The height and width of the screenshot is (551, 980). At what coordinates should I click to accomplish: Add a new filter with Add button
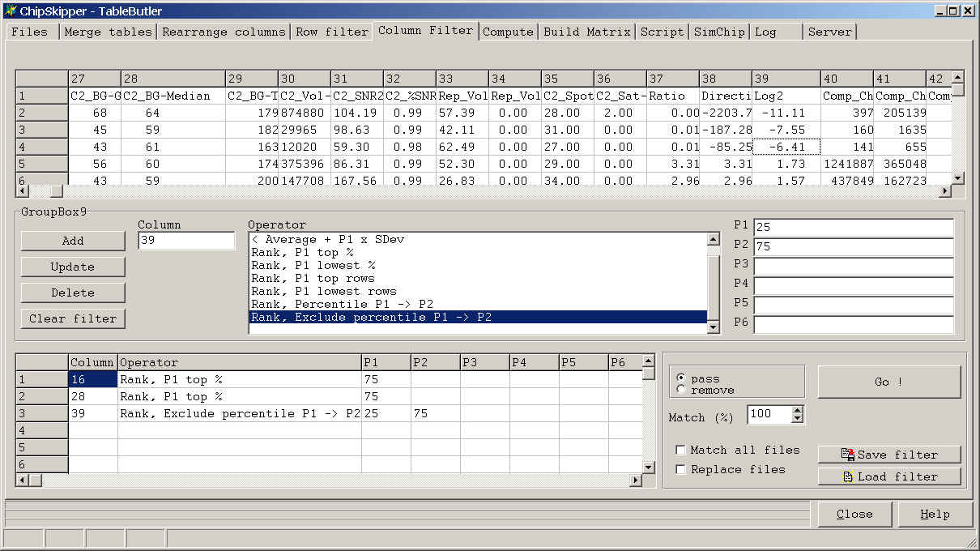click(x=73, y=241)
